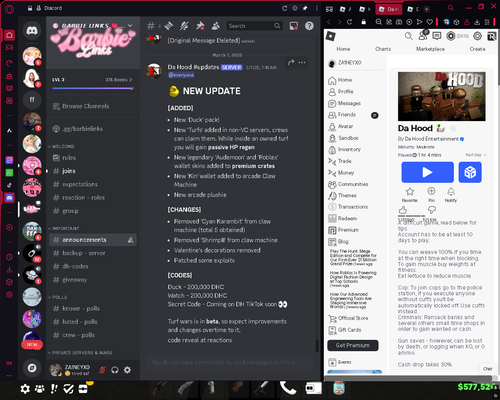The image size is (500, 400).
Task: Toggle channel notification mute bell
Action: point(184,26)
